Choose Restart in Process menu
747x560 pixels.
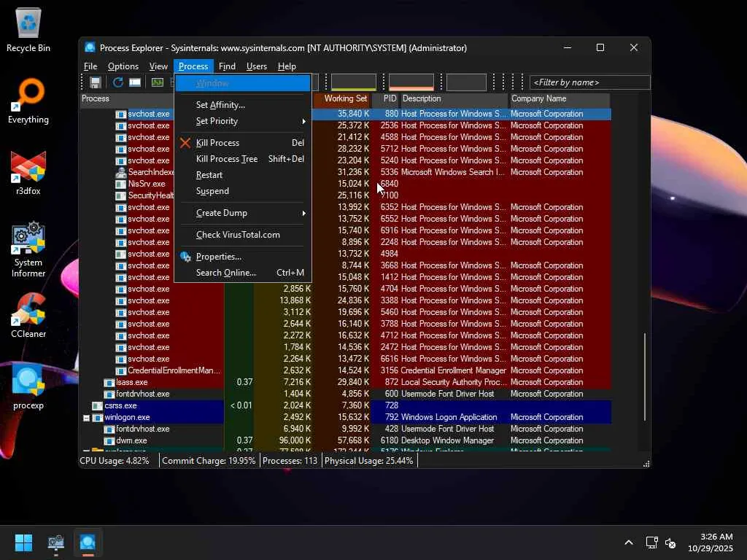(243, 175)
